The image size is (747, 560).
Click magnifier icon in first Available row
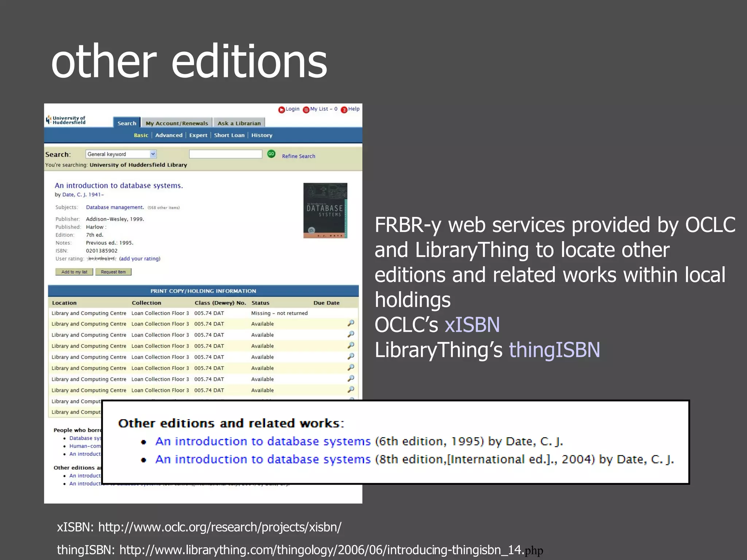351,323
